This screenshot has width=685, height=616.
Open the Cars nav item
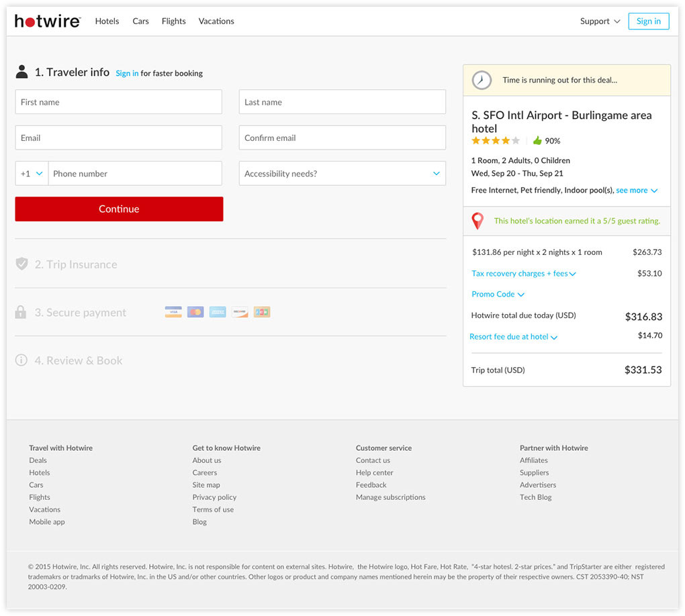pyautogui.click(x=140, y=21)
